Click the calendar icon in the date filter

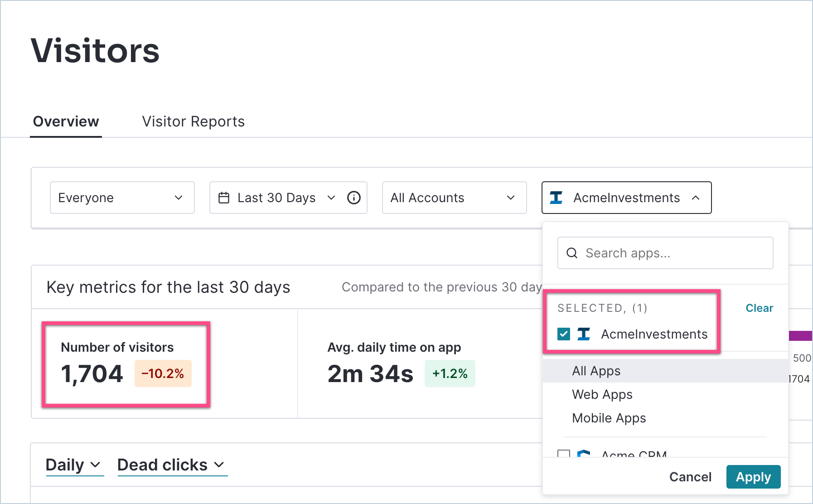224,198
